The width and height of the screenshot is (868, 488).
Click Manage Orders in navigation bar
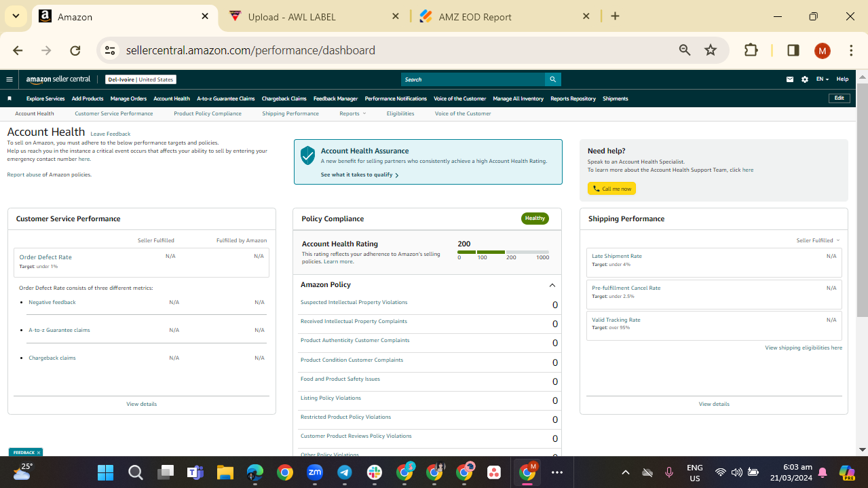pyautogui.click(x=128, y=98)
